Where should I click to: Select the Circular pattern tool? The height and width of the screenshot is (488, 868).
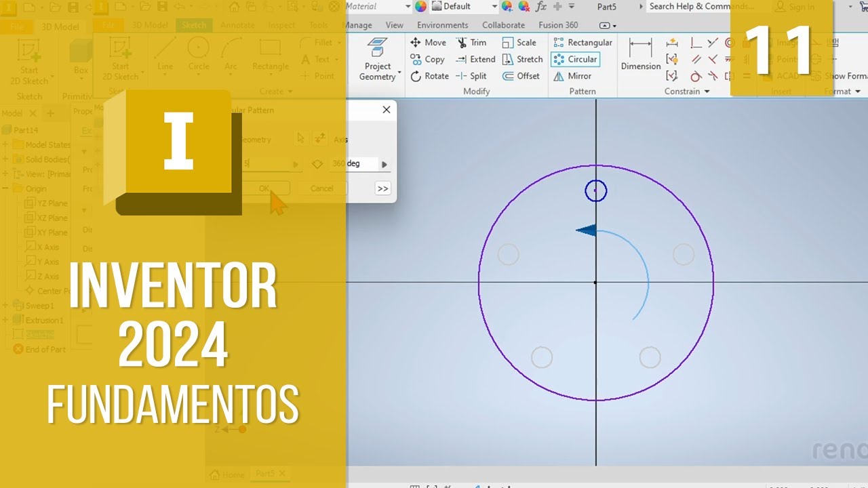(575, 60)
